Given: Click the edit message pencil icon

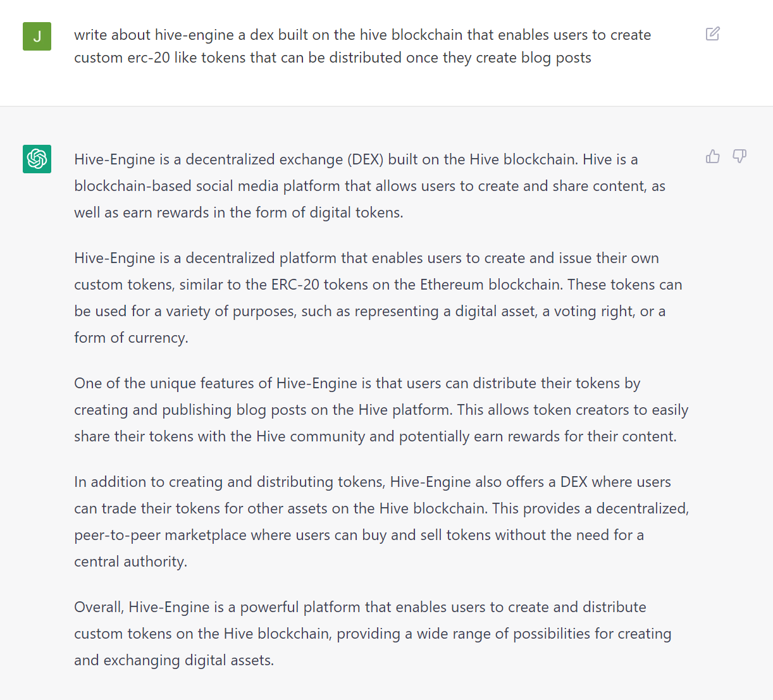Looking at the screenshot, I should pyautogui.click(x=713, y=34).
